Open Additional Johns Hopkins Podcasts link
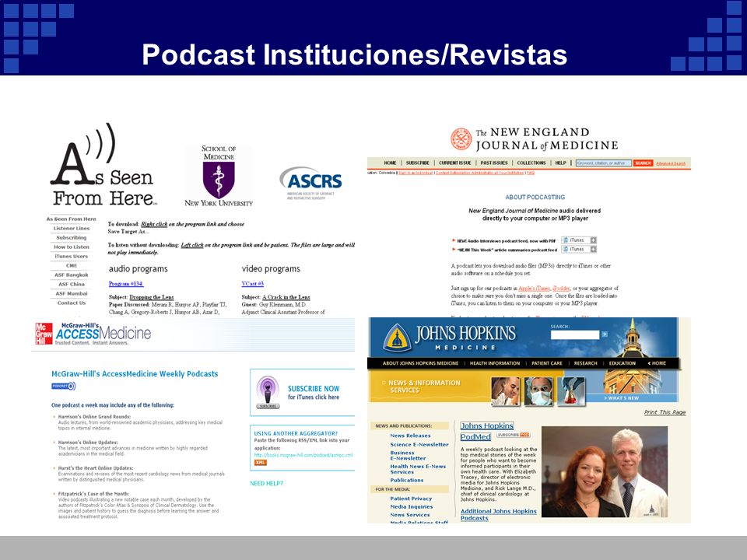 [x=498, y=515]
